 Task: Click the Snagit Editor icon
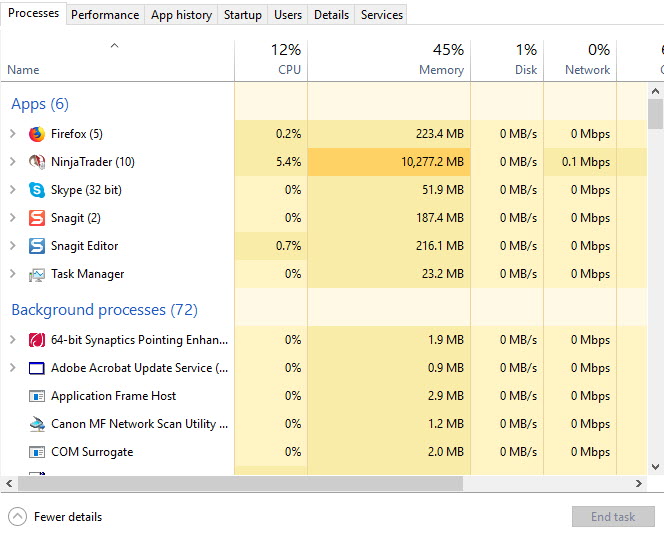coord(37,246)
